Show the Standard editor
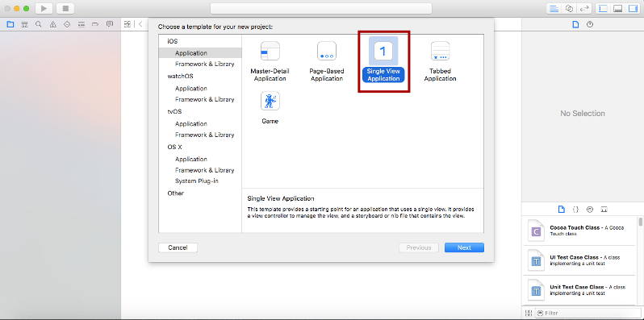This screenshot has width=644, height=320. (x=554, y=8)
